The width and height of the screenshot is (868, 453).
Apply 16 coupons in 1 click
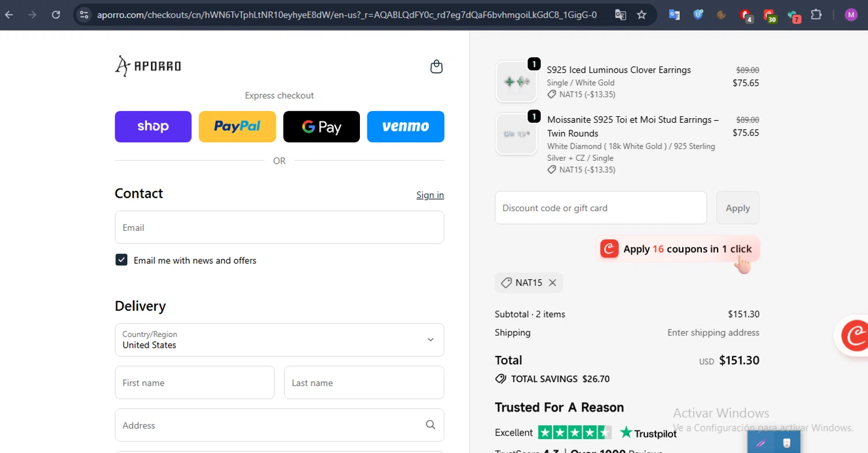click(x=678, y=249)
